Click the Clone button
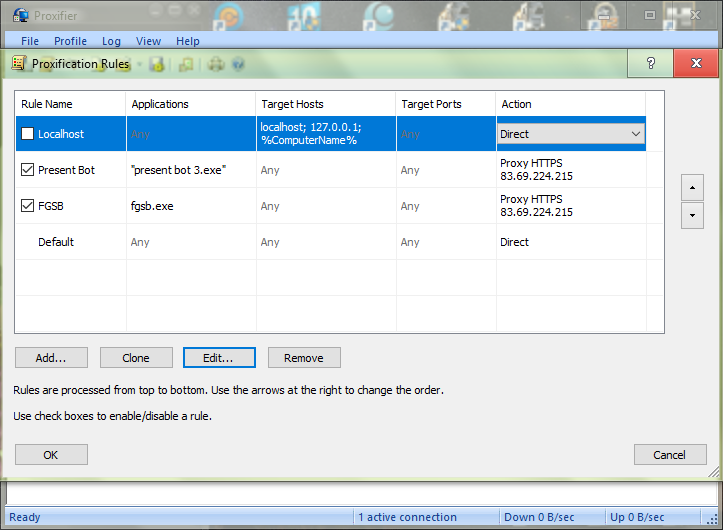This screenshot has width=723, height=530. [136, 358]
